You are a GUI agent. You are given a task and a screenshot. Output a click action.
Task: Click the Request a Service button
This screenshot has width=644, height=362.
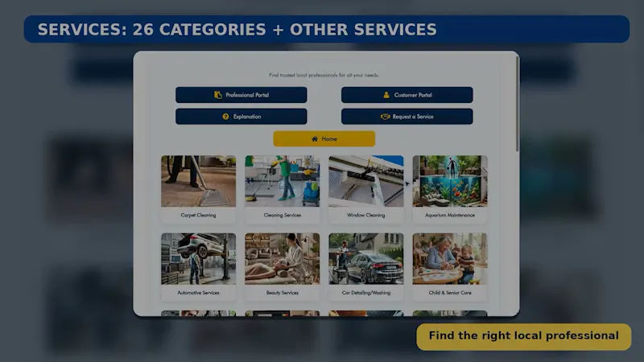point(407,117)
